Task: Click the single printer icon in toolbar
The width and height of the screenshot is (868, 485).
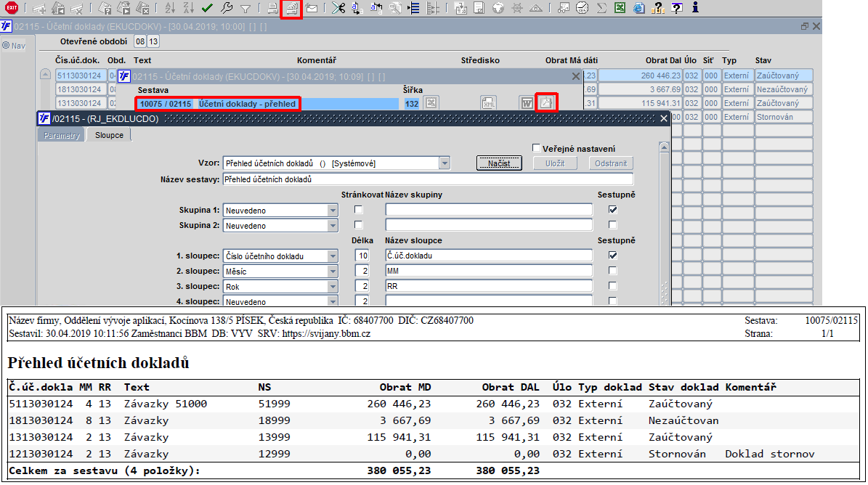Action: [x=272, y=8]
